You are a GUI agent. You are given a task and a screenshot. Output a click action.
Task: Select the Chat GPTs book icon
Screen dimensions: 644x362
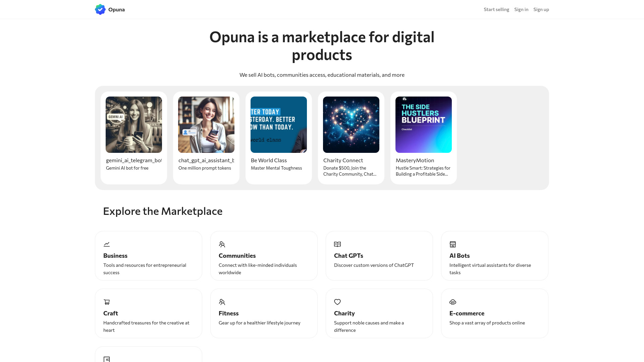[x=337, y=244]
